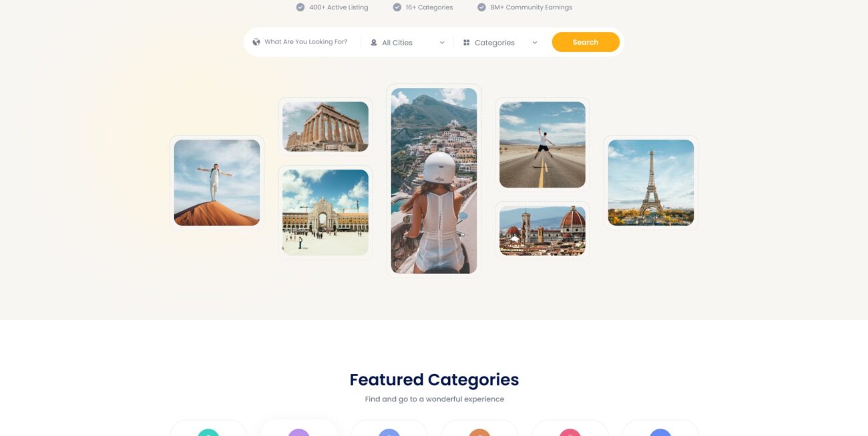Viewport: 868px width, 436px height.
Task: Click the orange Search button
Action: 586,42
